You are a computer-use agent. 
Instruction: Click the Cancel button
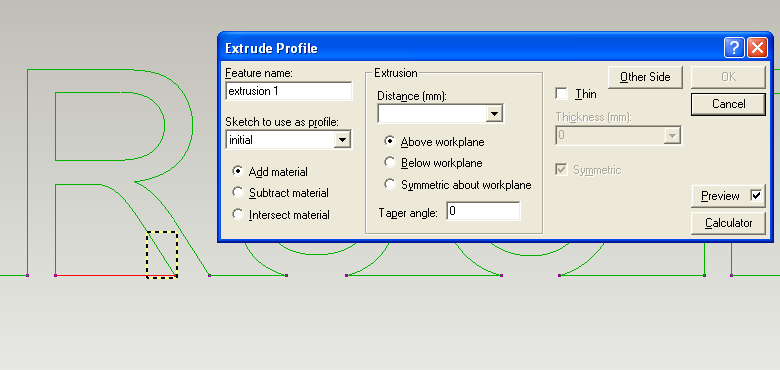728,104
